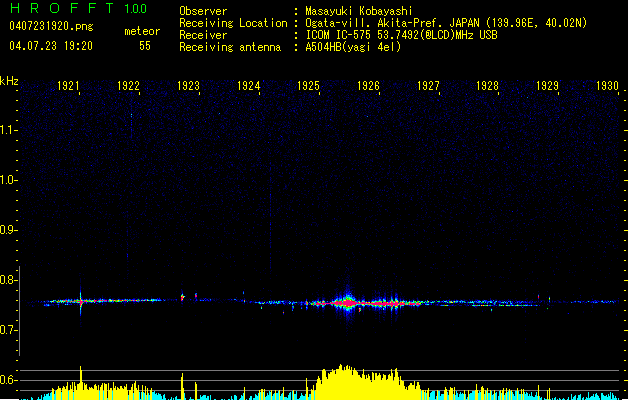Screen dimensions: 629x400
Task: Click the yellow 'meteor' label
Action: 142,31
